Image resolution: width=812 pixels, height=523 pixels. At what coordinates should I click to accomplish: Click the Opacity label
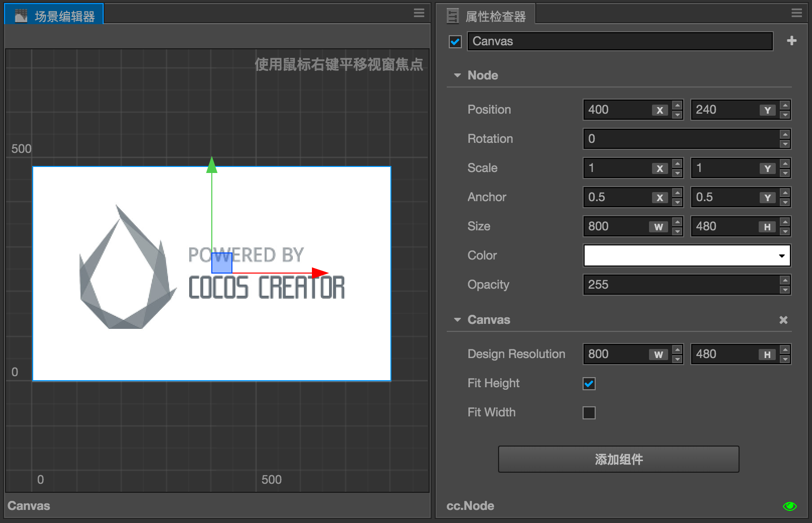tap(488, 285)
